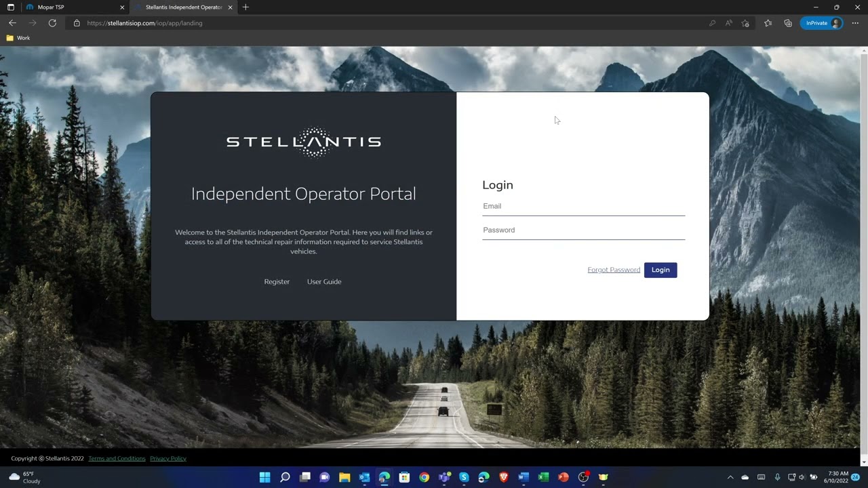Image resolution: width=868 pixels, height=488 pixels.
Task: Open PowerPoint from the taskbar
Action: [x=563, y=477]
